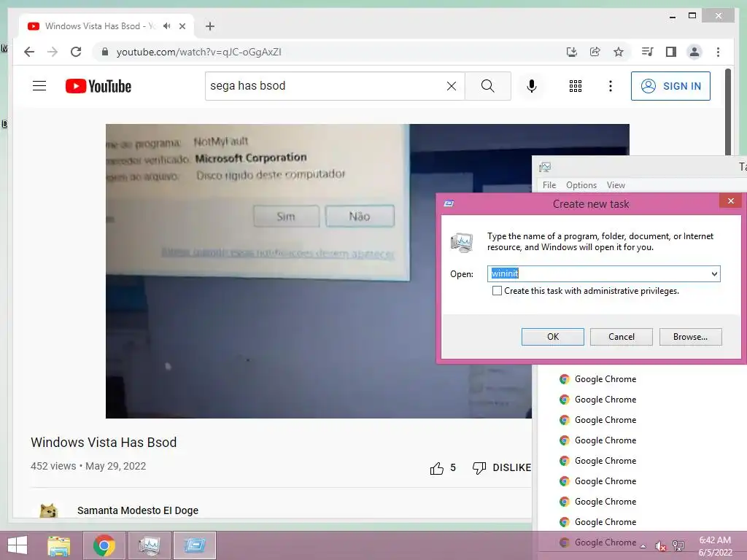This screenshot has width=747, height=560.
Task: Open a new Chrome tab
Action: coord(210,26)
